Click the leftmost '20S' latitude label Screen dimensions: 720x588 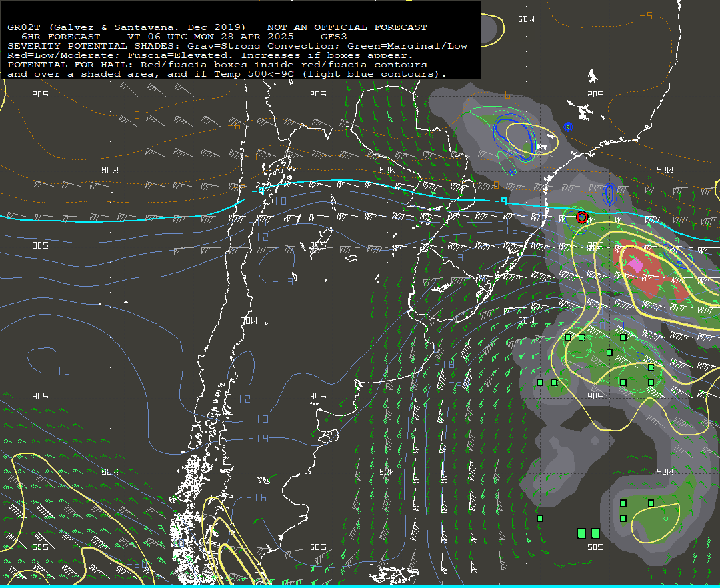pos(41,95)
